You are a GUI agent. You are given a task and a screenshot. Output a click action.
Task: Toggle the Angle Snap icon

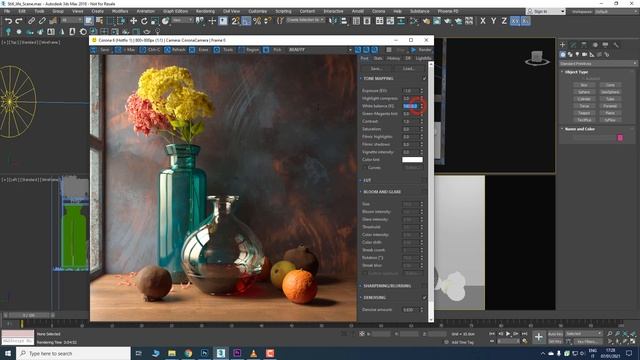[x=246, y=20]
